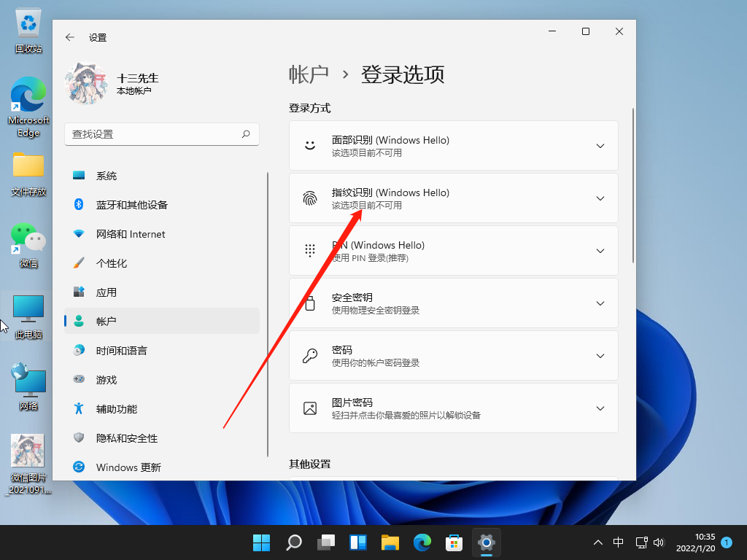Expand the 指纹识别 (Windows Hello) option

tap(600, 198)
